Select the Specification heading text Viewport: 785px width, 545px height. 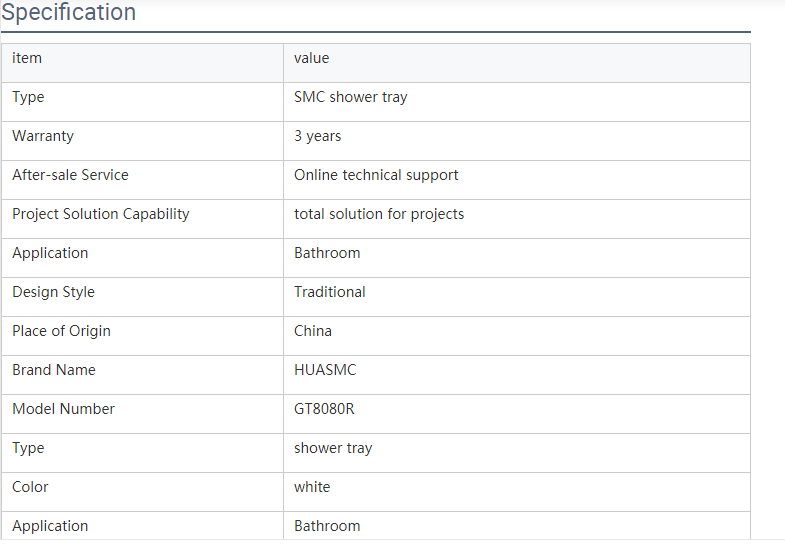[69, 12]
